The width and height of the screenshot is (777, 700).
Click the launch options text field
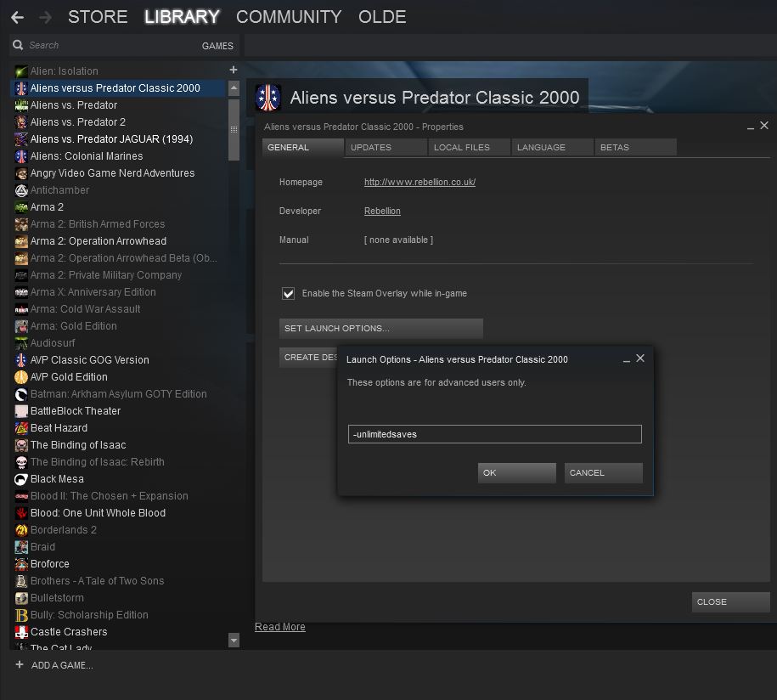coord(494,434)
